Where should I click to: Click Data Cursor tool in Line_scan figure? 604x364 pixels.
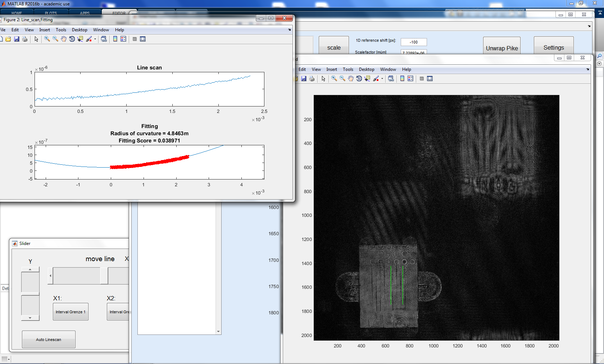click(80, 39)
